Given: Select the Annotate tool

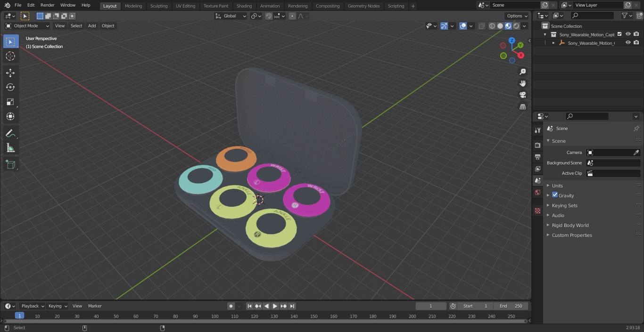Looking at the screenshot, I should 10,133.
